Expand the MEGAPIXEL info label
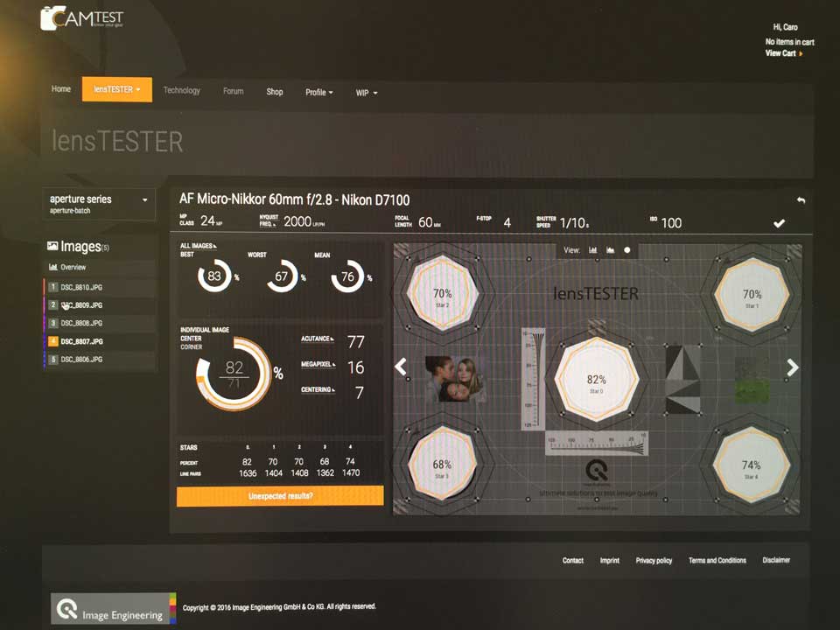Image resolution: width=840 pixels, height=630 pixels. [318, 364]
